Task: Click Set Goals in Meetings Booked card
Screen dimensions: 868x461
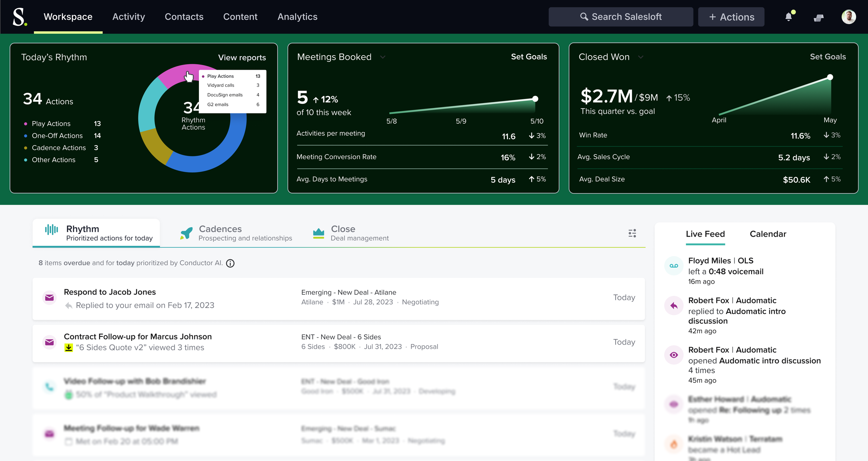Action: (528, 57)
